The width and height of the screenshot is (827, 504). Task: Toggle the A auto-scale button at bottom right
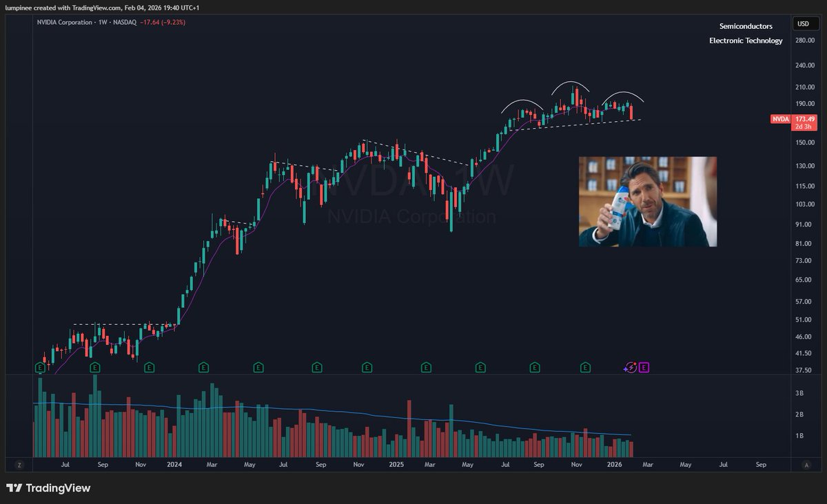pyautogui.click(x=806, y=465)
